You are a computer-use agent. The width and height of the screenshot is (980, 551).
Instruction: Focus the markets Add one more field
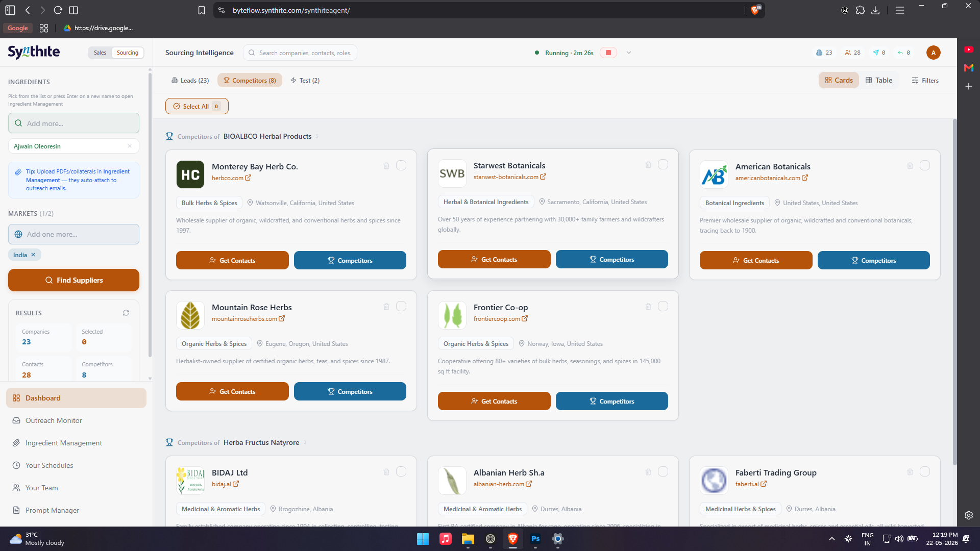73,234
